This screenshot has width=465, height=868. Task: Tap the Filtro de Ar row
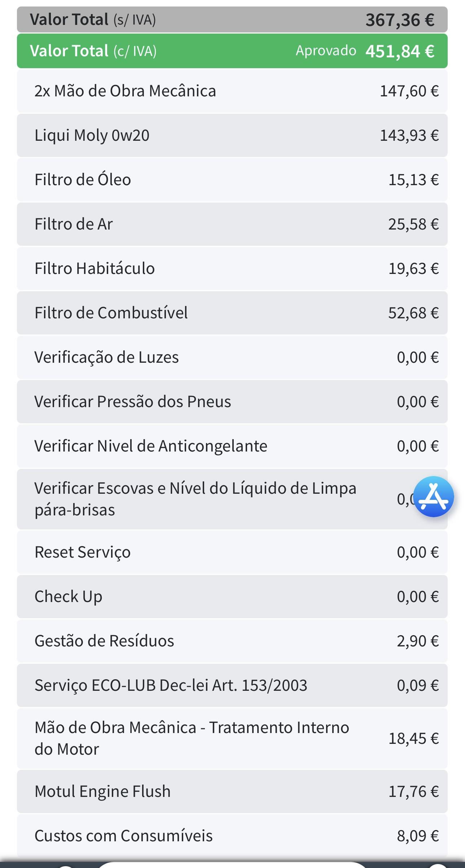(x=232, y=224)
